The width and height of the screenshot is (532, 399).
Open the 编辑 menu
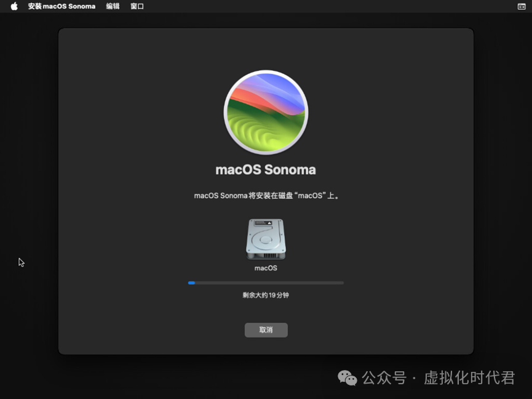pos(113,6)
